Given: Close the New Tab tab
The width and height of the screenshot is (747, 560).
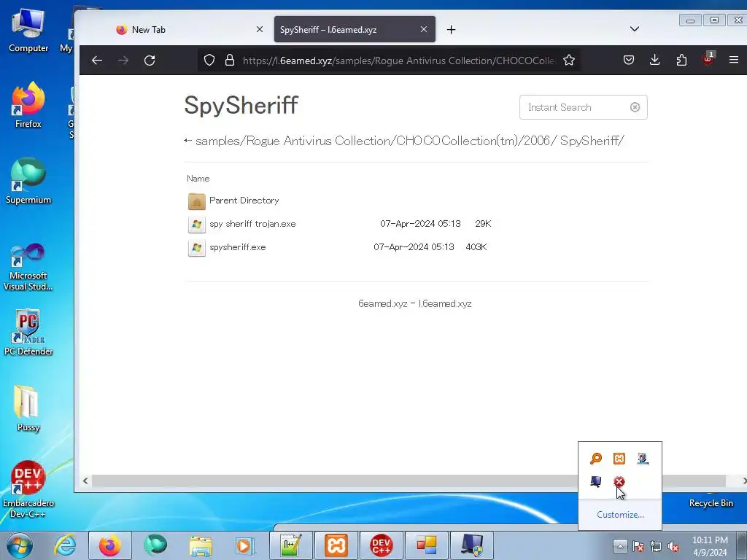Looking at the screenshot, I should 260,29.
